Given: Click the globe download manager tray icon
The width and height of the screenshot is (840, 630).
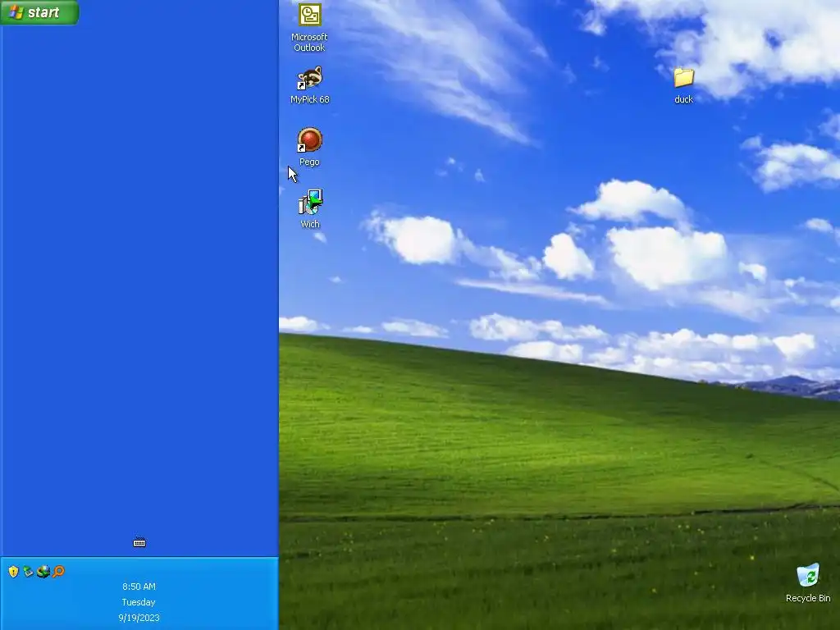Looking at the screenshot, I should tap(43, 572).
